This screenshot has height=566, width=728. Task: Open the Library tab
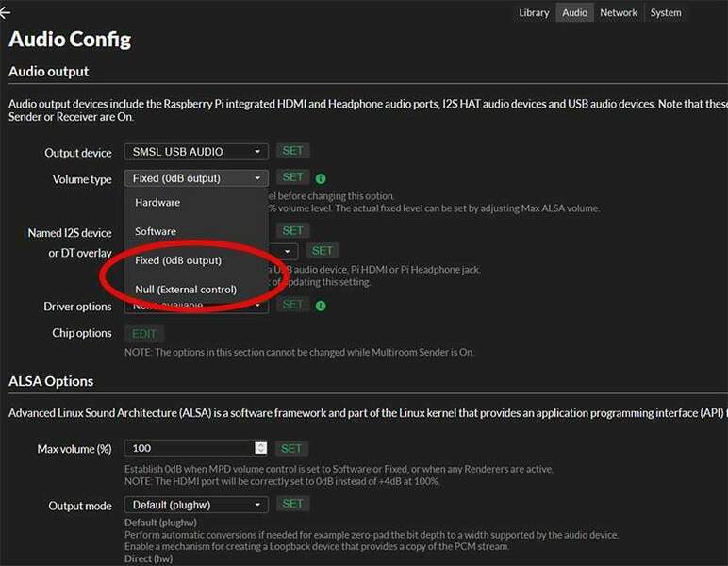534,13
